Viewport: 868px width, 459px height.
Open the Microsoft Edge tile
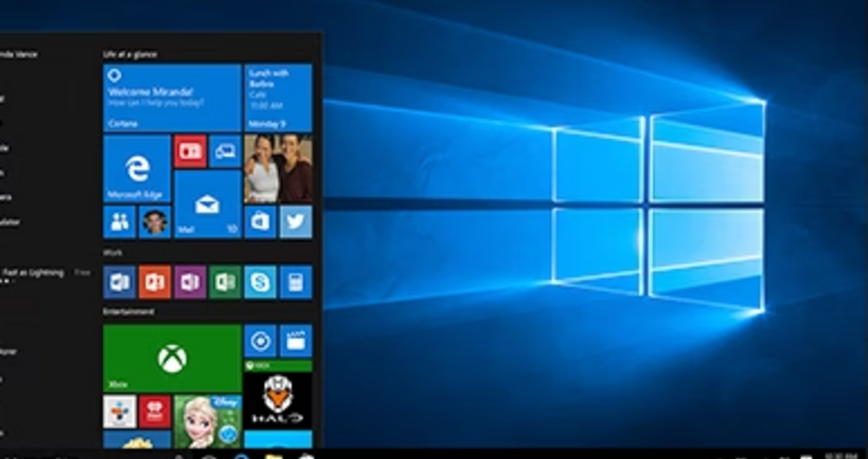tap(137, 169)
